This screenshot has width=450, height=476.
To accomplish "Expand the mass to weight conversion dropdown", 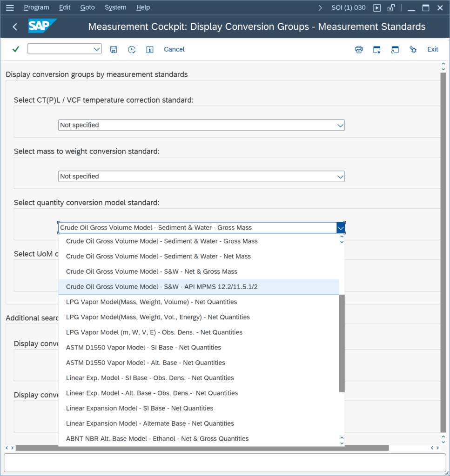I will point(340,177).
